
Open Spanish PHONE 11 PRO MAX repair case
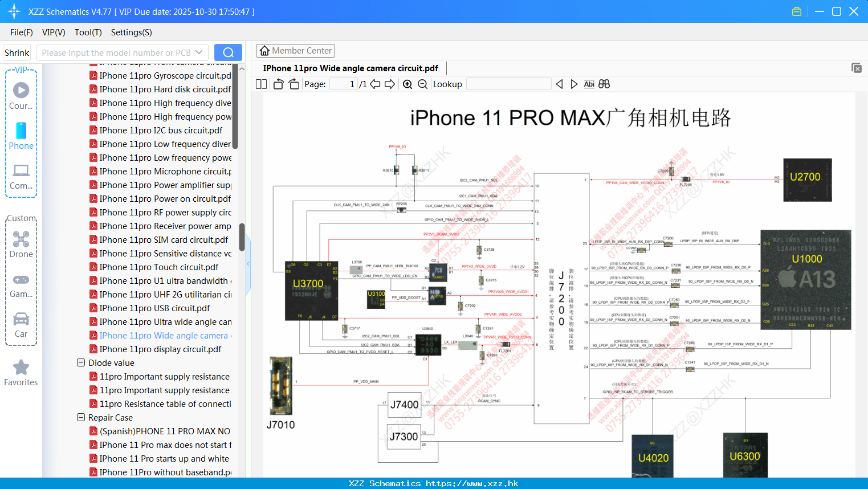click(161, 431)
